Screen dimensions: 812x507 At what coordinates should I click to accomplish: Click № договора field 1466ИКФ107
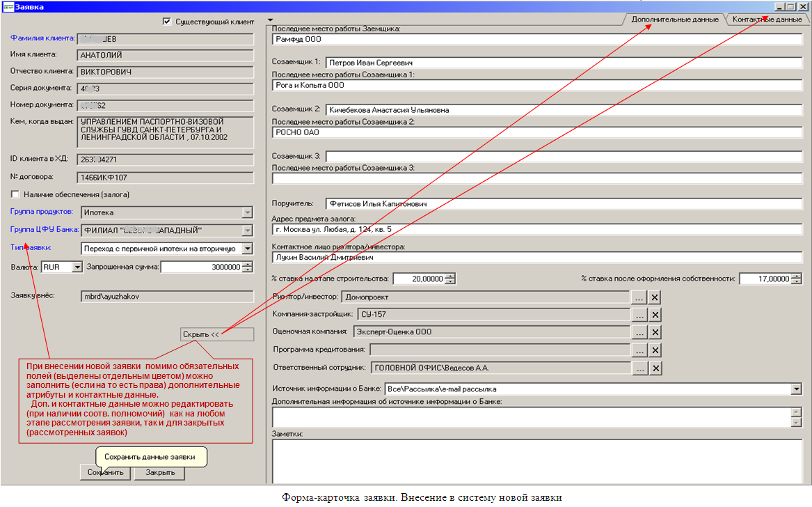(x=165, y=178)
